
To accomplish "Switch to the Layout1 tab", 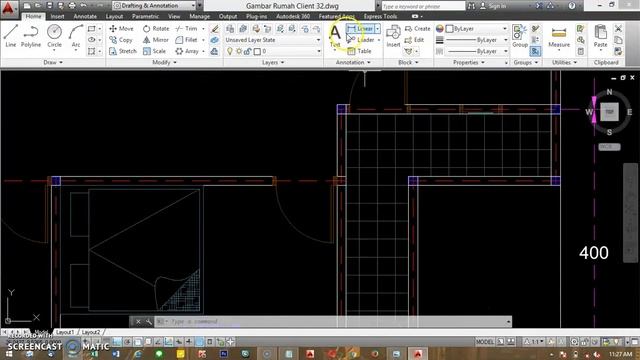I will pos(65,332).
